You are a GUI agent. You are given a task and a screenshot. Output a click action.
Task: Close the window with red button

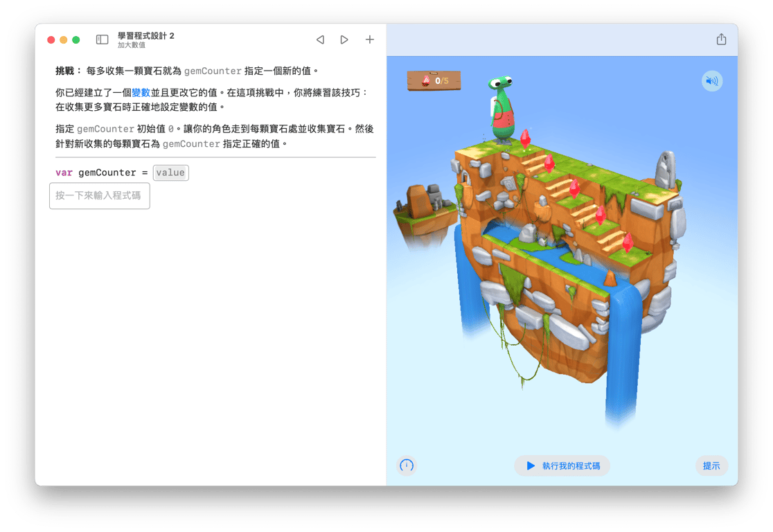(51, 39)
